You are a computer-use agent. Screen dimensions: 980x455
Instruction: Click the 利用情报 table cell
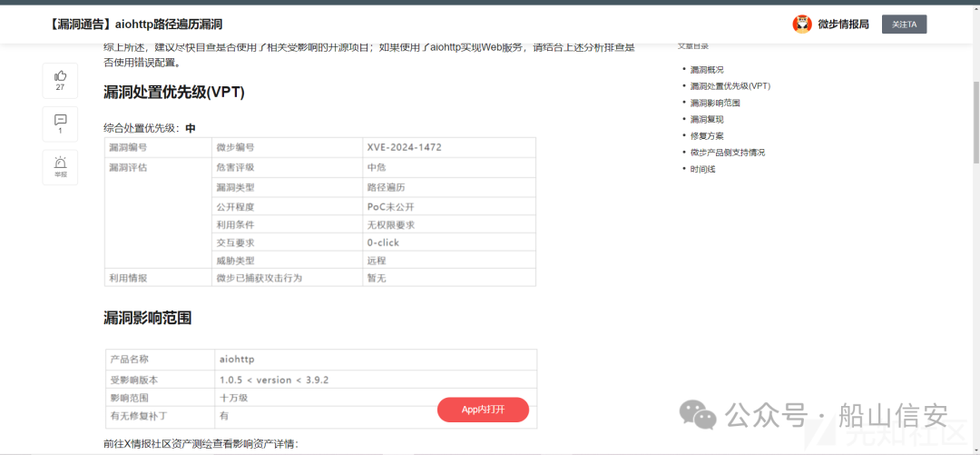158,277
